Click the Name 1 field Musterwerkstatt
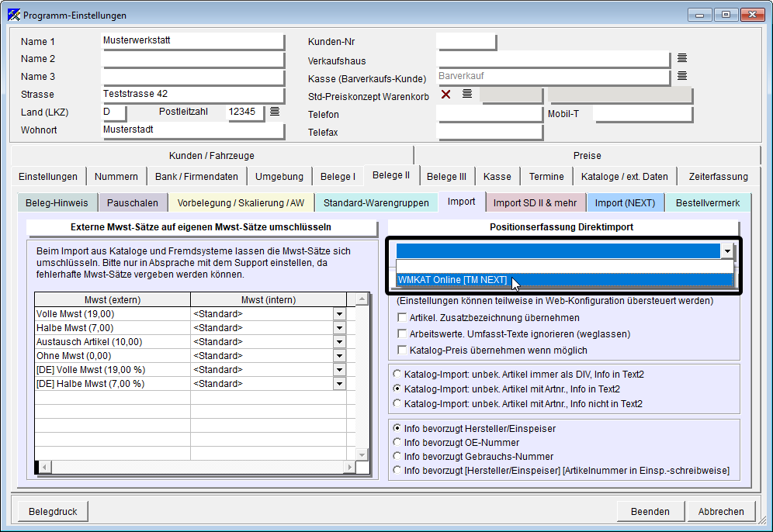The width and height of the screenshot is (773, 532). 192,41
